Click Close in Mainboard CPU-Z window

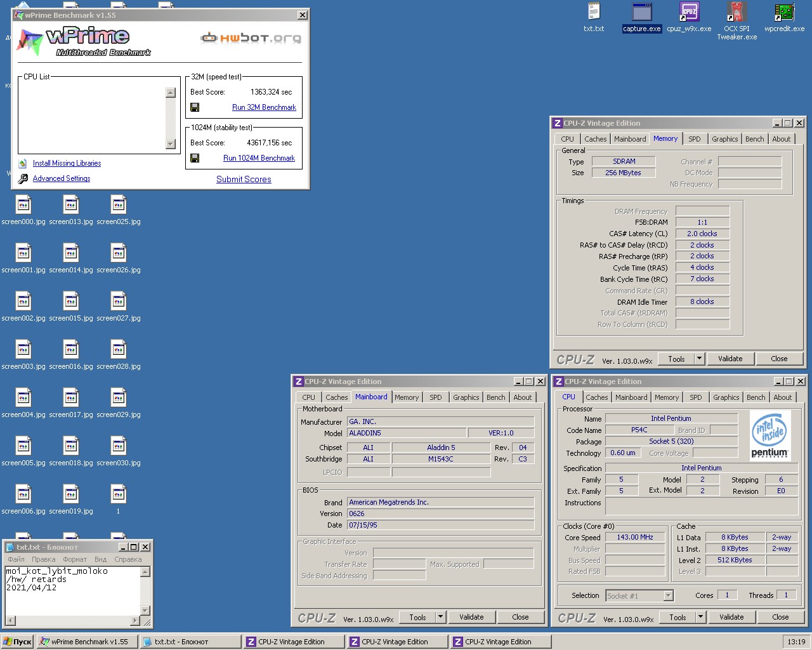520,617
